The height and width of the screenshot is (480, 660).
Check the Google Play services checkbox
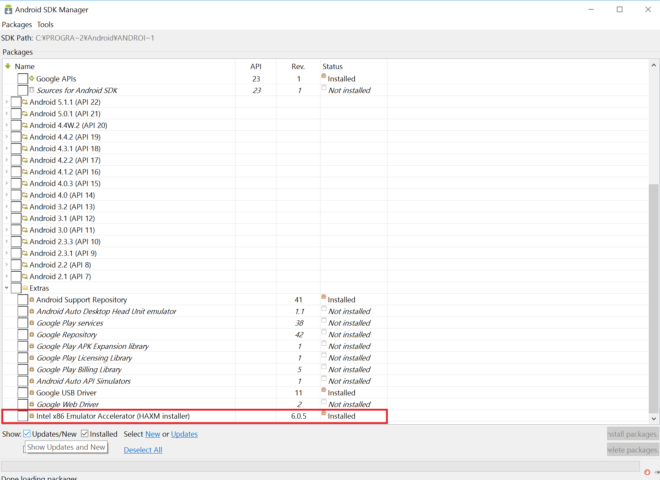(22, 323)
